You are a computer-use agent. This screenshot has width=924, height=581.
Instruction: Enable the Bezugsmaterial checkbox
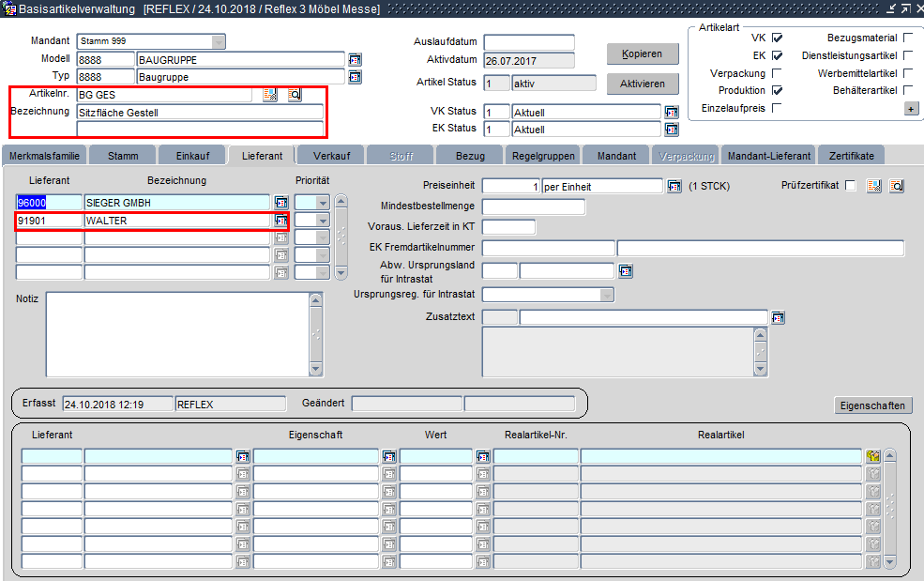point(907,38)
